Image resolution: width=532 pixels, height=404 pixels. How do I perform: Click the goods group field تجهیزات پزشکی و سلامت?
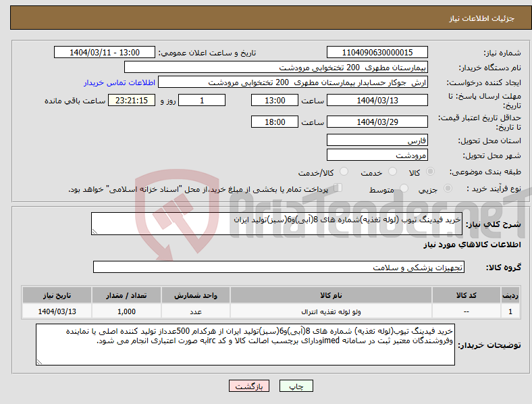point(279,267)
